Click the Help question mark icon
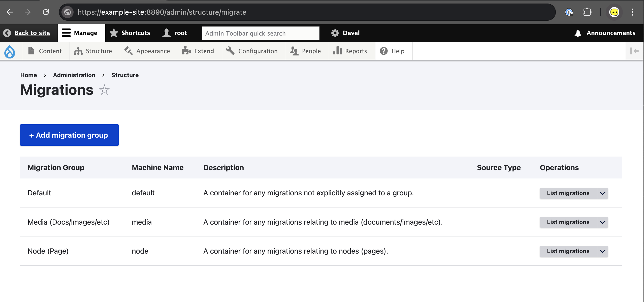 [383, 51]
